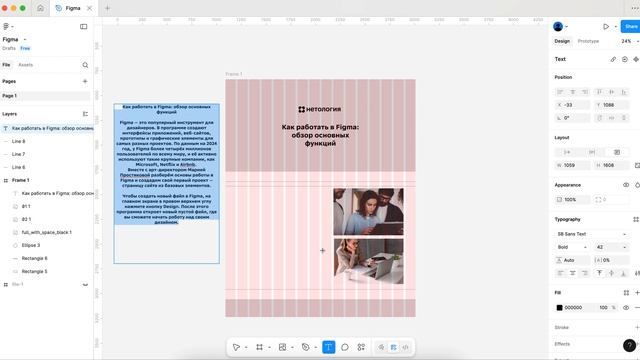Select the Rectangle shape tool
Viewport: 640px width, 360px height.
pyautogui.click(x=282, y=347)
